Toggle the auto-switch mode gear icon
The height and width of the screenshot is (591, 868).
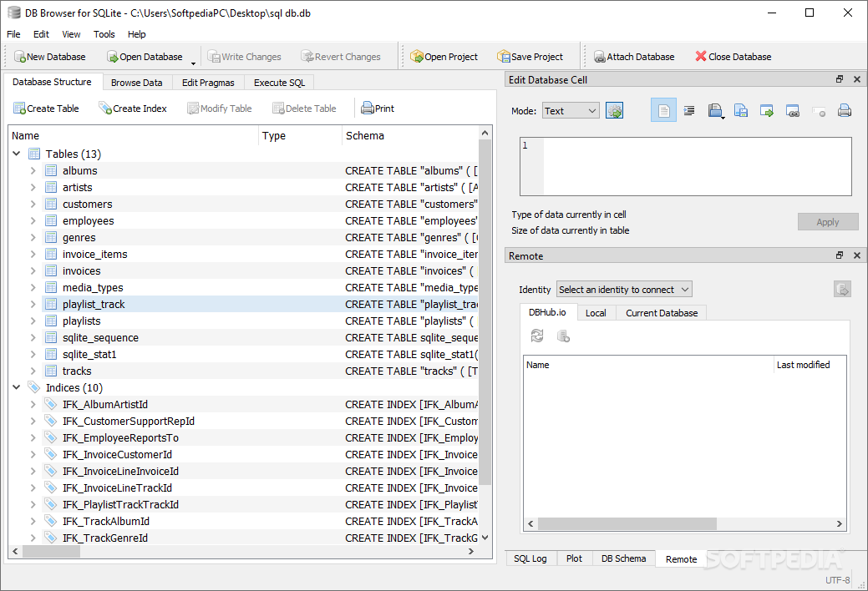[x=615, y=111]
